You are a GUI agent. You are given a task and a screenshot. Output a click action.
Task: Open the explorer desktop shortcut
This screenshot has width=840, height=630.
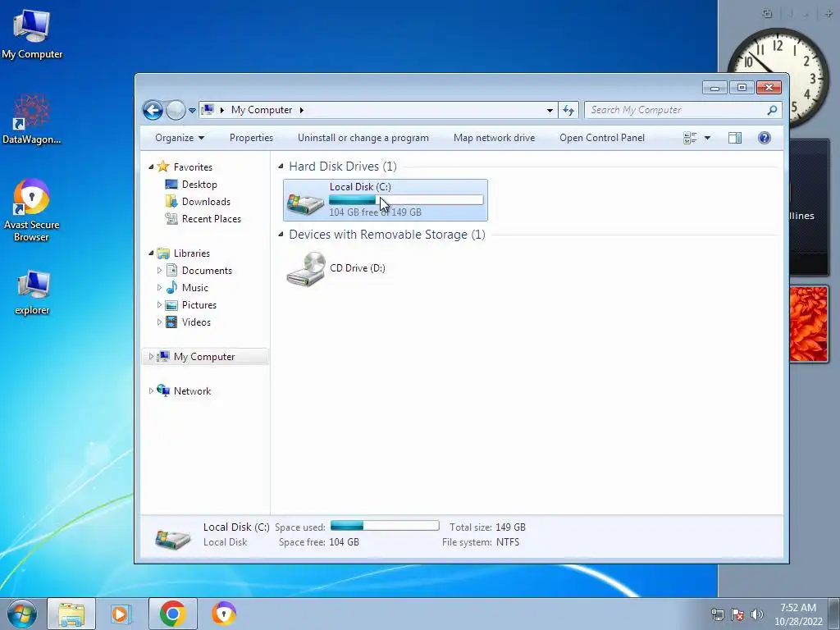pos(32,292)
